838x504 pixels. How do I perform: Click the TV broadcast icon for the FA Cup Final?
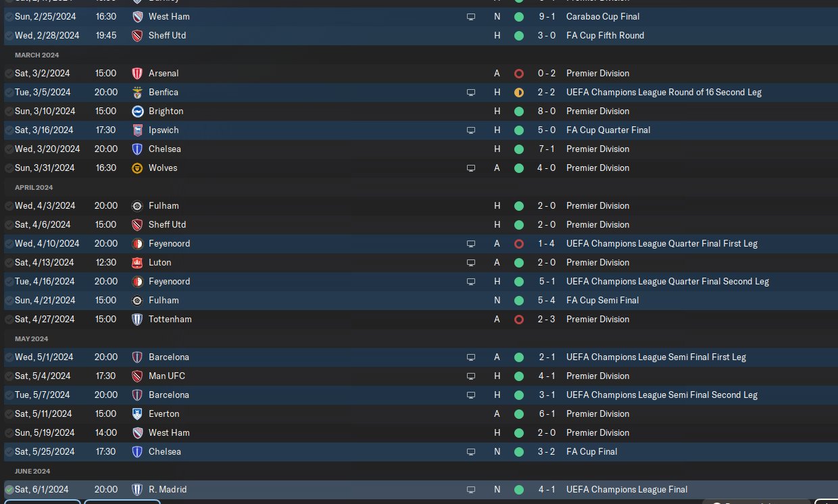471,451
